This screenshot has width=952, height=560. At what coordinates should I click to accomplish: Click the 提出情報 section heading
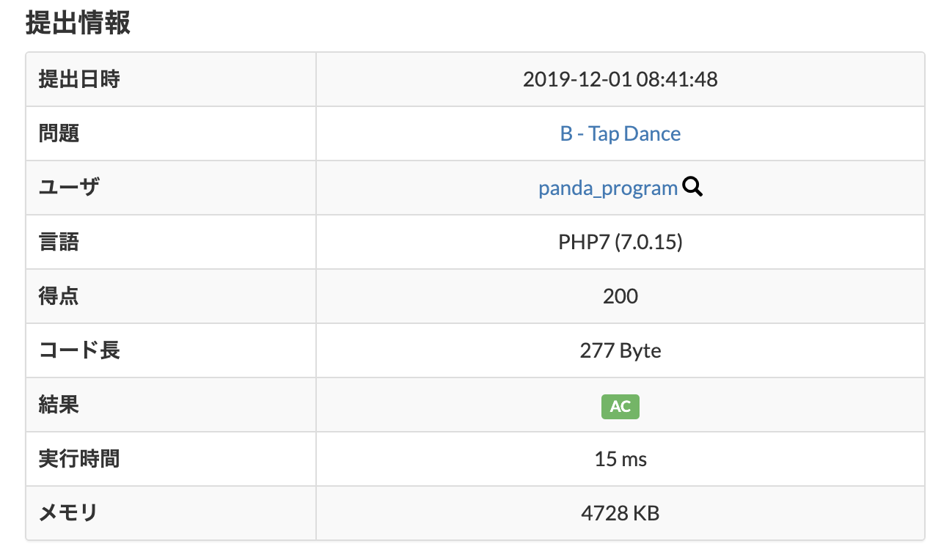78,23
